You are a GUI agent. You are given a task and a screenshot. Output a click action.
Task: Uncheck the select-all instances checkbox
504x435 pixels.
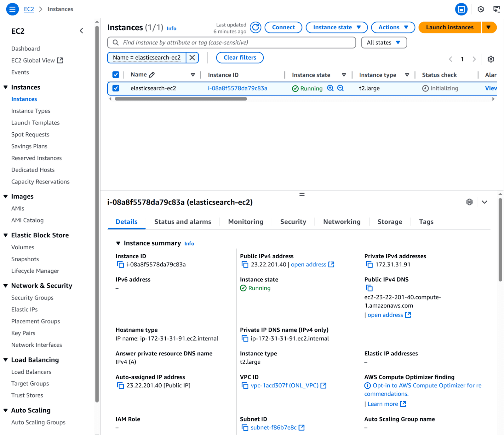(x=116, y=75)
